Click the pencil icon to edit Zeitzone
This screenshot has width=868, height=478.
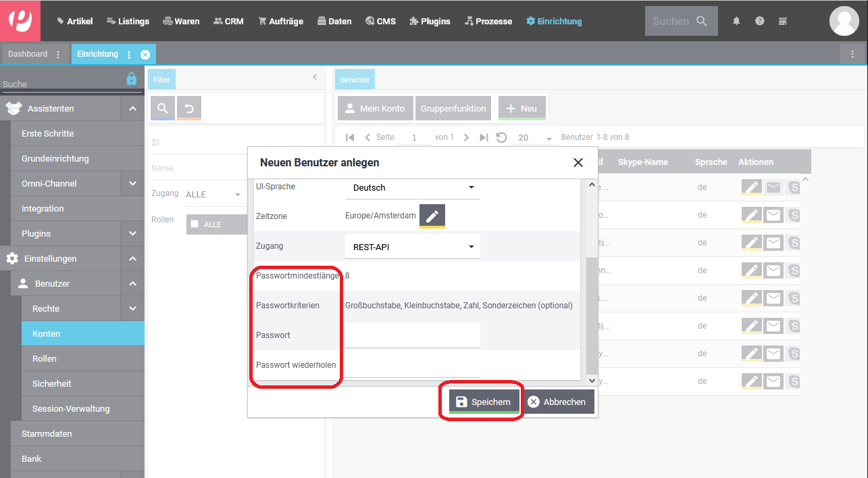pos(432,216)
